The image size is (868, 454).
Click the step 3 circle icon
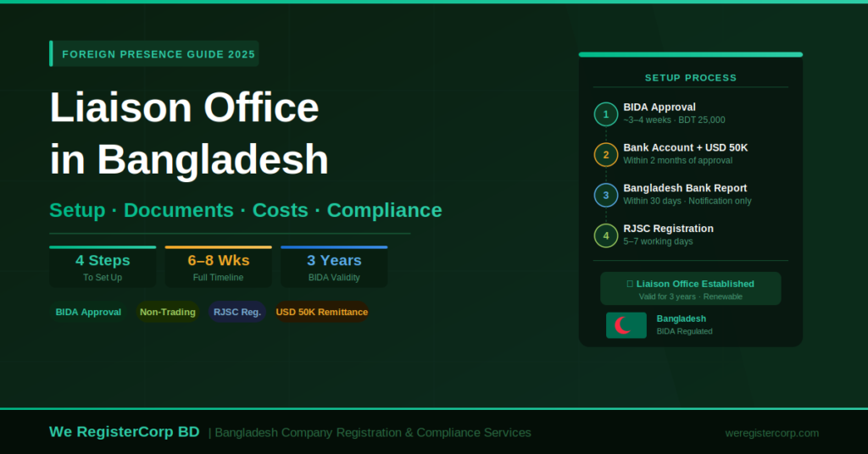click(x=605, y=195)
